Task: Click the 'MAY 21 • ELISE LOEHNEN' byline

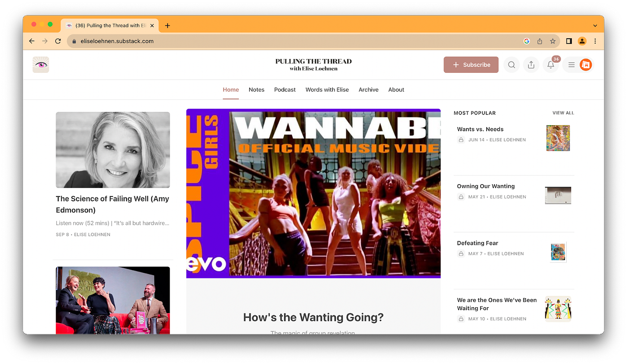Action: click(x=497, y=197)
